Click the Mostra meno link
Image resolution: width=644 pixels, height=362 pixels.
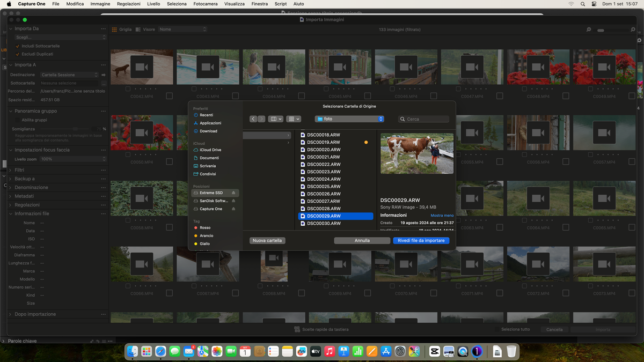442,216
